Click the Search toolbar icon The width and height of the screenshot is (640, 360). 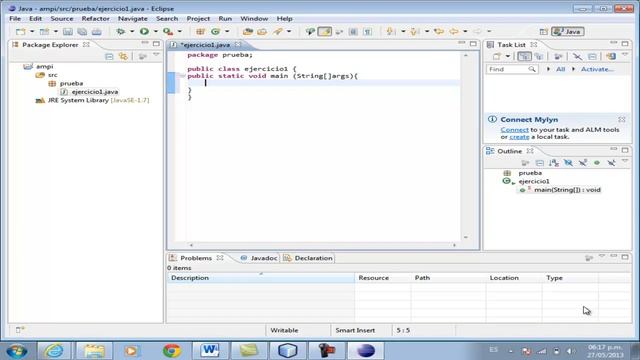pyautogui.click(x=278, y=31)
